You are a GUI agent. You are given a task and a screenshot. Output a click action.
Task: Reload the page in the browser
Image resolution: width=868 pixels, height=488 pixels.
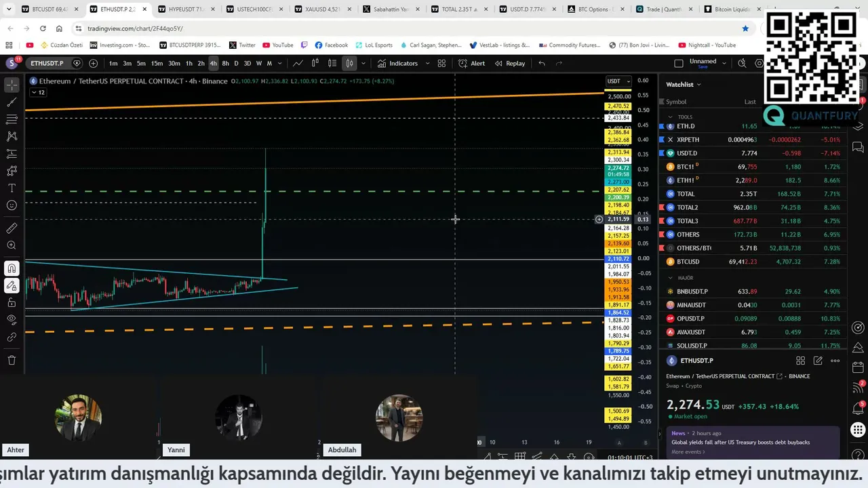(43, 28)
